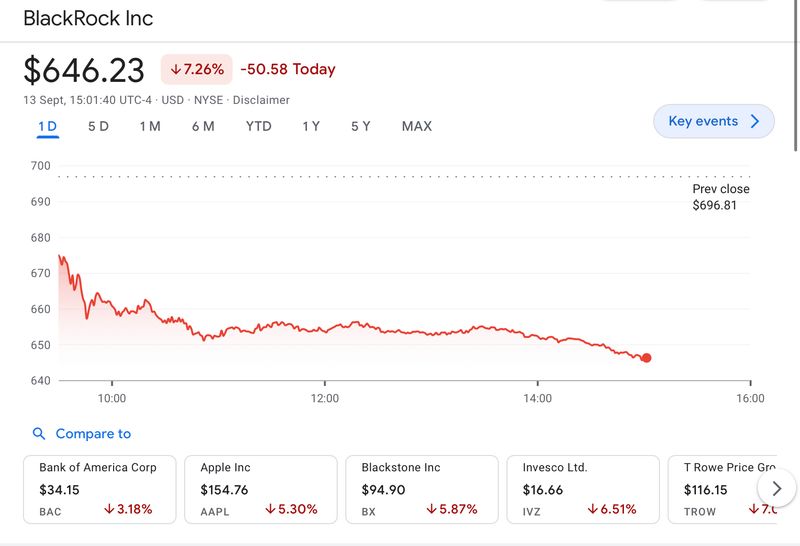Click the red current price dot
This screenshot has height=546, width=800.
point(646,358)
